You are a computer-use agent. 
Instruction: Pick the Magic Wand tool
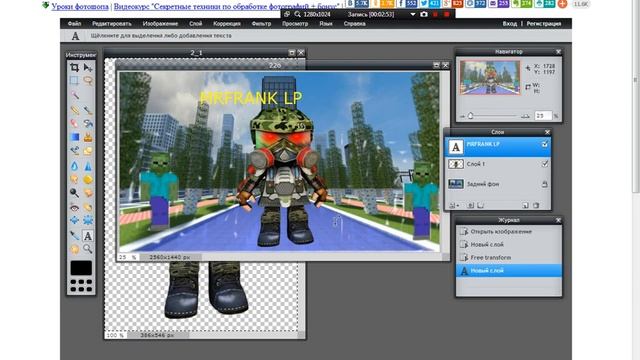pos(74,95)
